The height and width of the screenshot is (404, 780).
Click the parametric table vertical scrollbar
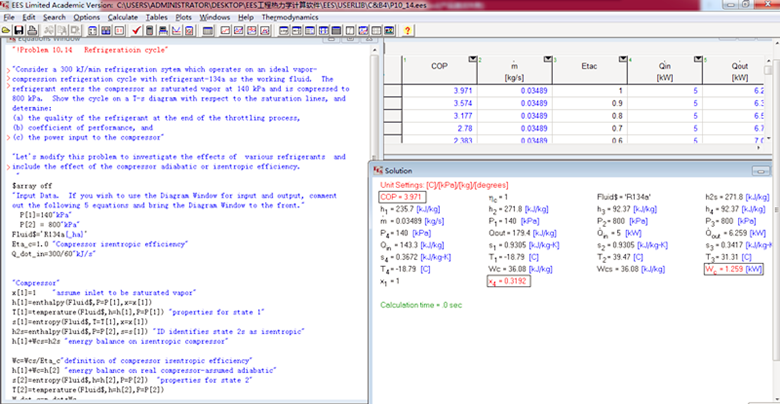768,100
